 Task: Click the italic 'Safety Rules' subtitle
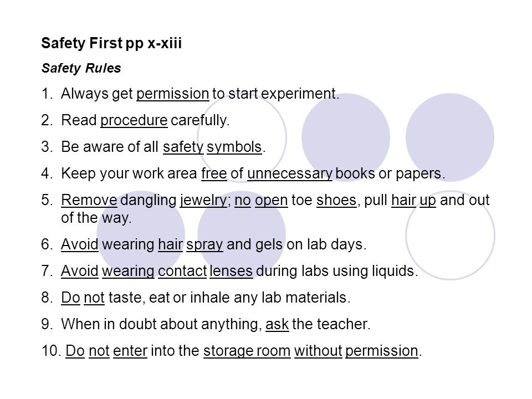pos(81,68)
